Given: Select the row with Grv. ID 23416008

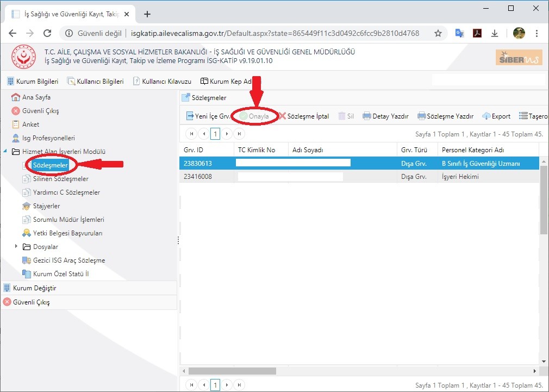Looking at the screenshot, I should point(359,177).
